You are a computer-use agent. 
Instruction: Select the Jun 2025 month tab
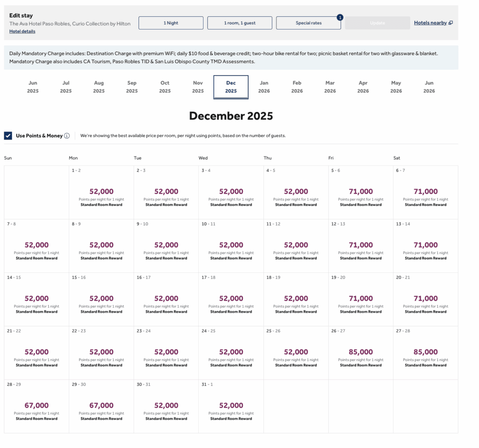(33, 87)
